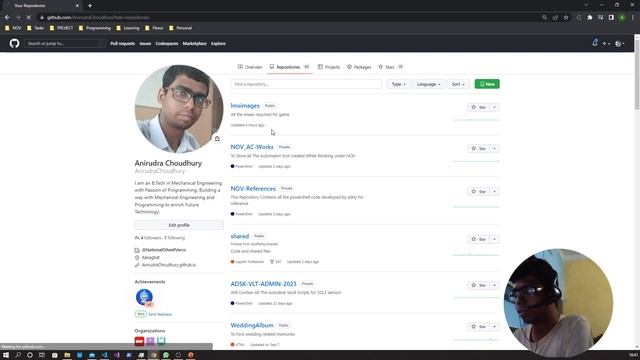
Task: Open Pull requests in the GitHub header
Action: point(122,43)
